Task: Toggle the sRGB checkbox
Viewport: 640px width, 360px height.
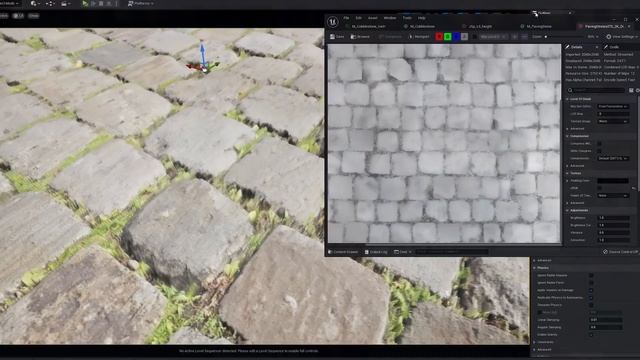Action: pyautogui.click(x=599, y=188)
